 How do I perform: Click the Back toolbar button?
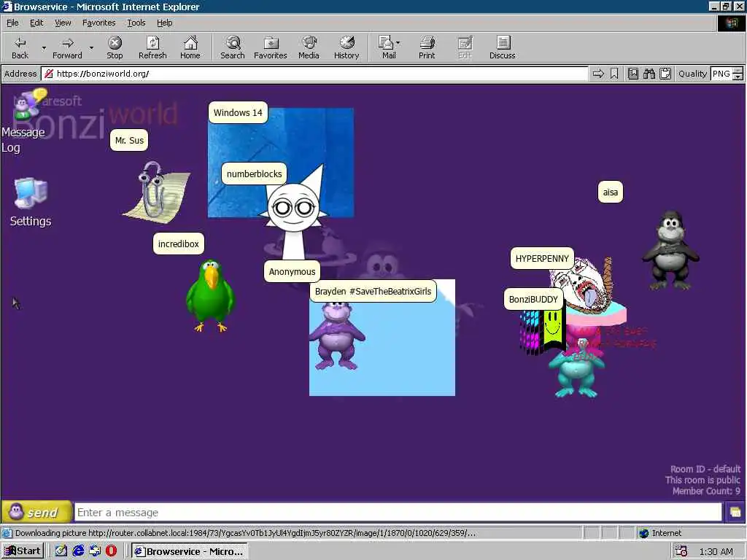pos(20,47)
